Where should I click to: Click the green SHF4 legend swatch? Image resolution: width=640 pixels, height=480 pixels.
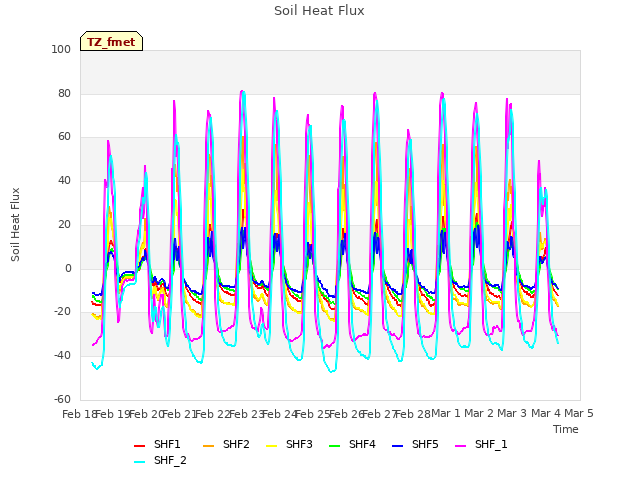coord(335,446)
